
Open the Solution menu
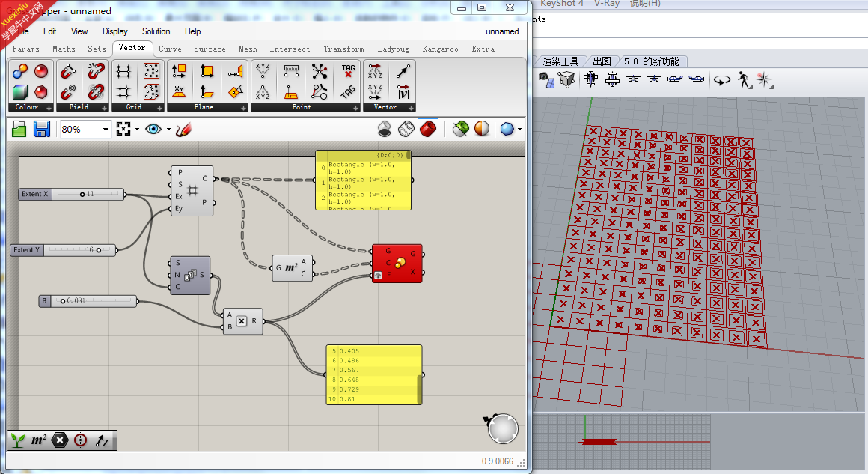156,31
